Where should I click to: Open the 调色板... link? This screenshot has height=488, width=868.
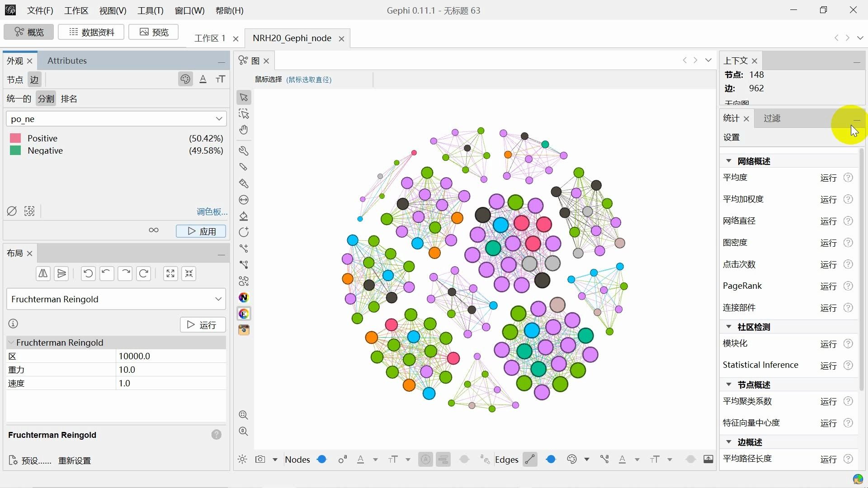click(x=212, y=211)
